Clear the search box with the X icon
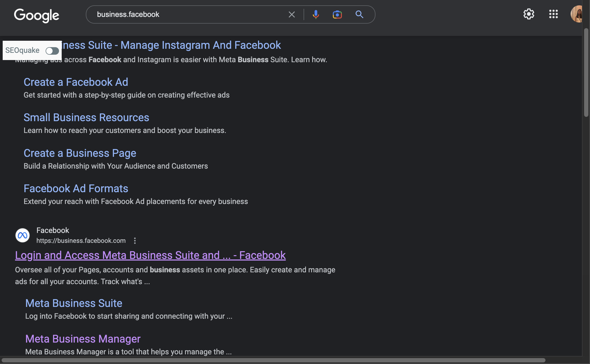This screenshot has height=364, width=590. [292, 14]
